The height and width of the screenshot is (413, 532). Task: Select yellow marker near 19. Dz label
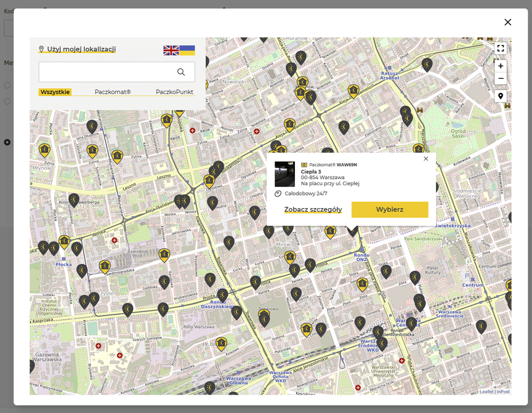(x=221, y=344)
